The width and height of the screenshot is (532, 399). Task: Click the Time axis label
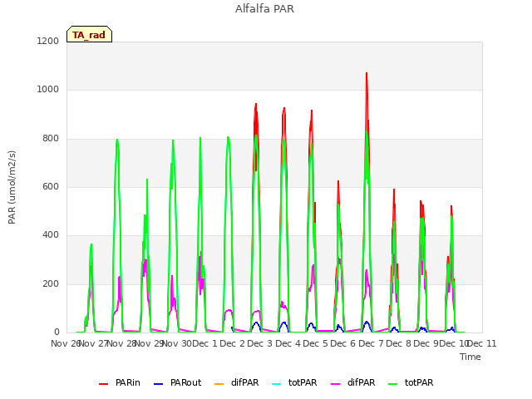470,357
